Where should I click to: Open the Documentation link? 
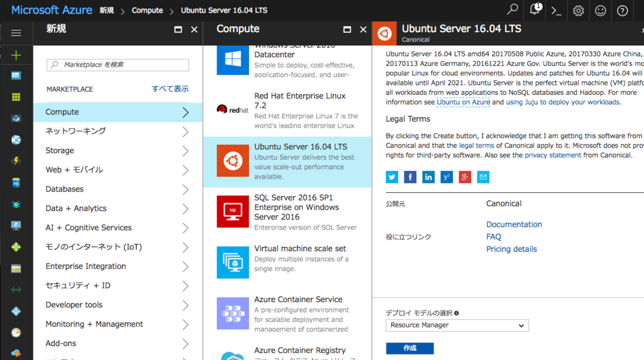pyautogui.click(x=514, y=224)
